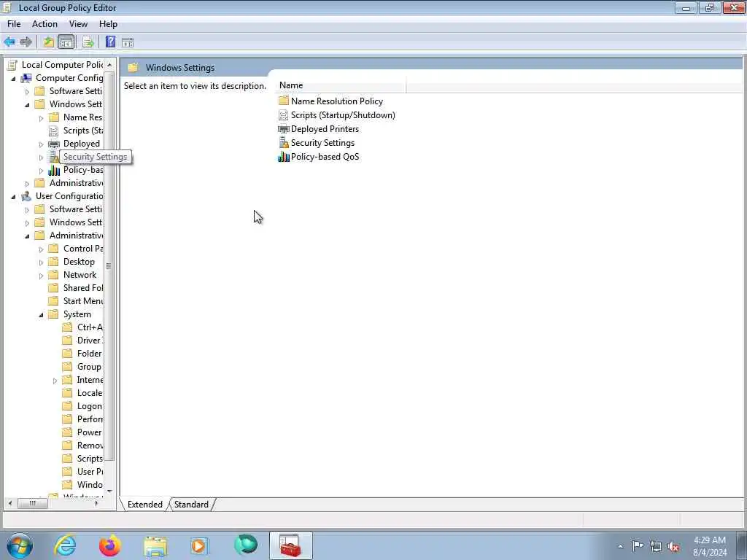Click Deployed Printers printer icon in list
This screenshot has height=560, width=747.
[x=284, y=128]
